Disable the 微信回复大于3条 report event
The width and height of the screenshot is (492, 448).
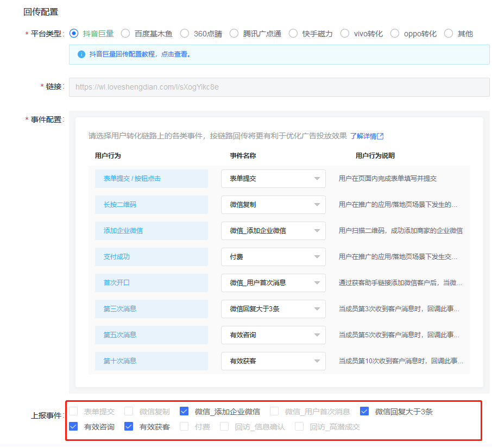click(364, 411)
